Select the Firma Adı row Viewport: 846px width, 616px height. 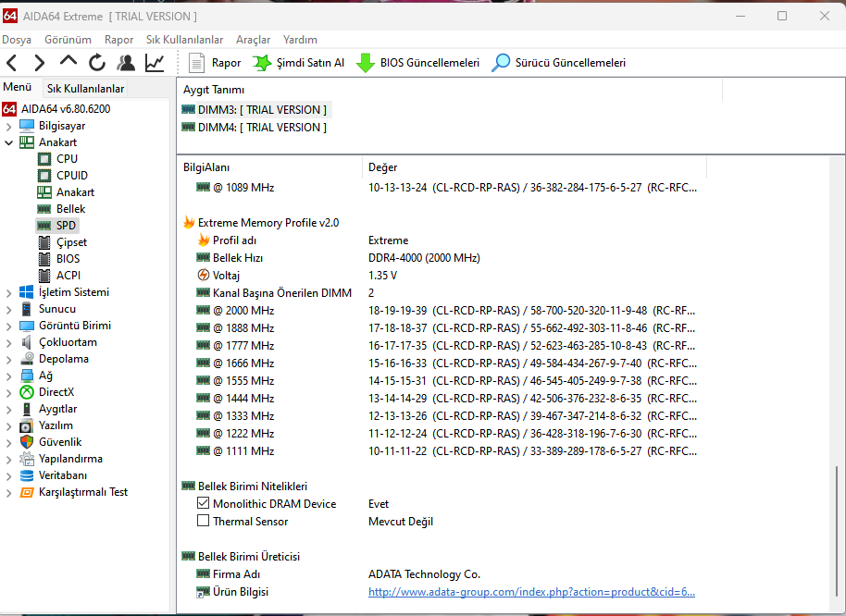pyautogui.click(x=443, y=574)
